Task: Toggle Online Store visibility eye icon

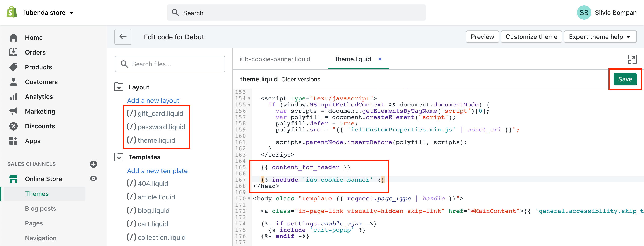Action: pos(93,178)
